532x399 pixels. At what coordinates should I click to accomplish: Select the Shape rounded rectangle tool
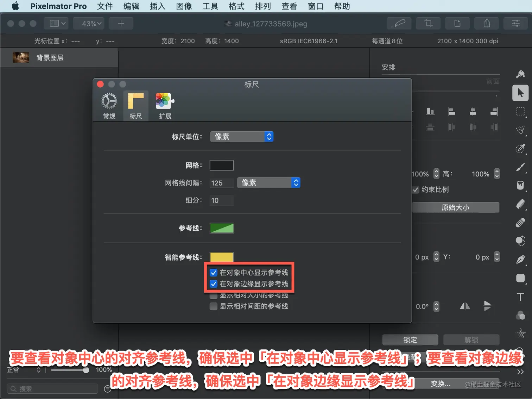click(520, 278)
